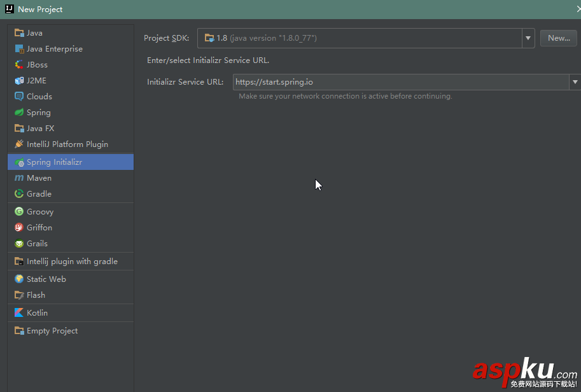Open the Clouds project type icon

[19, 97]
